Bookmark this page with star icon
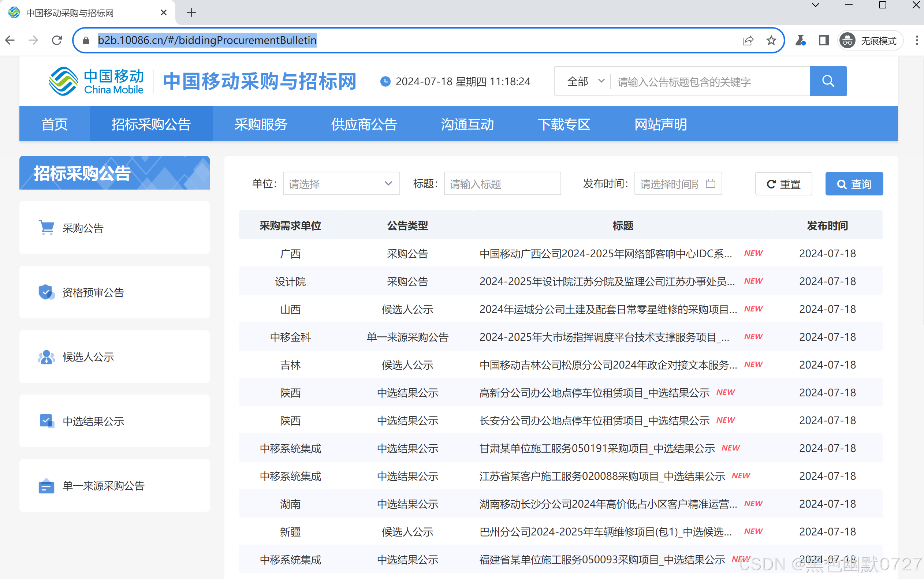924x579 pixels. click(771, 40)
